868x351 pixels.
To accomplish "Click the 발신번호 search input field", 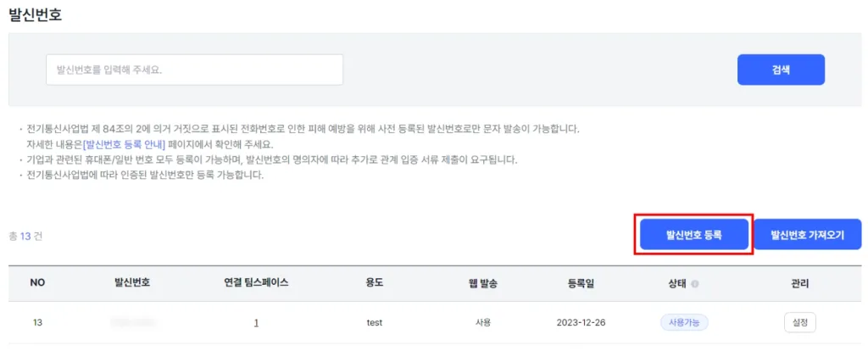I will pos(194,70).
